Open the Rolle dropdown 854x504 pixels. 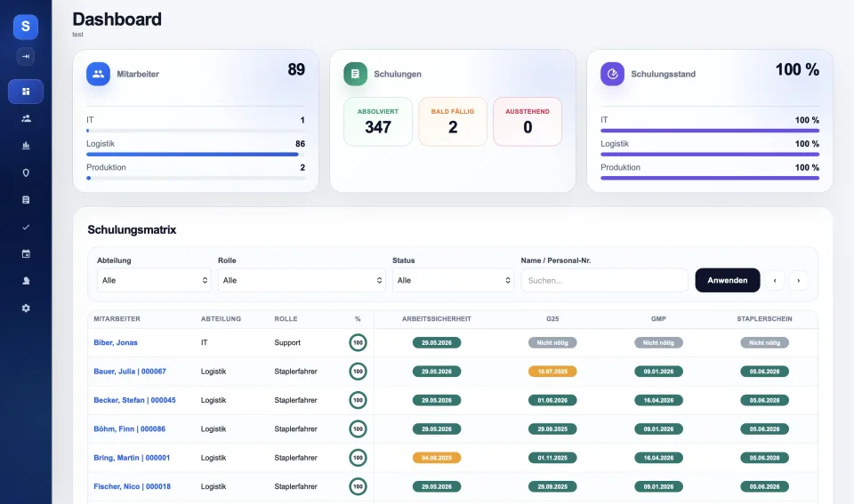pos(302,280)
